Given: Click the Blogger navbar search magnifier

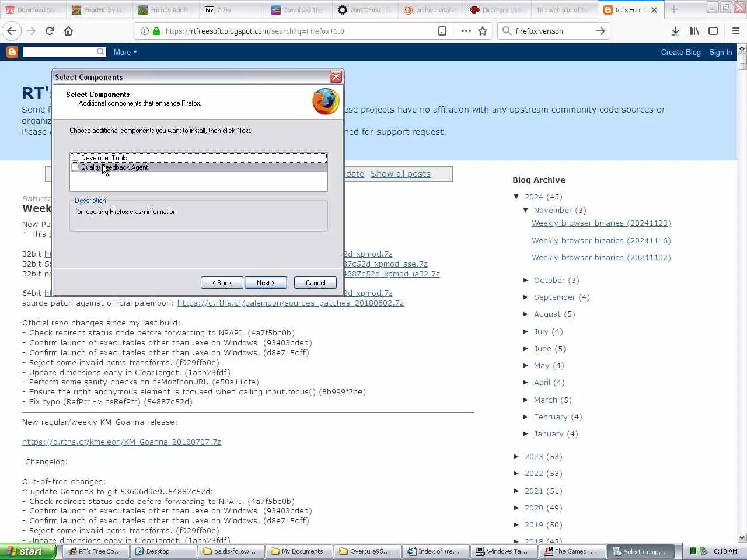Looking at the screenshot, I should click(x=100, y=52).
